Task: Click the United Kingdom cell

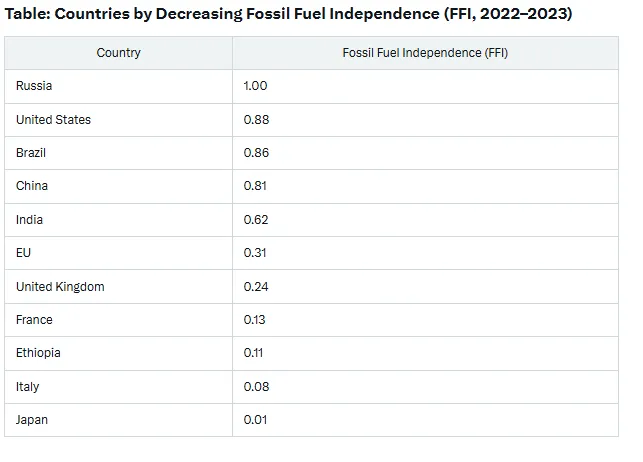Action: [119, 287]
